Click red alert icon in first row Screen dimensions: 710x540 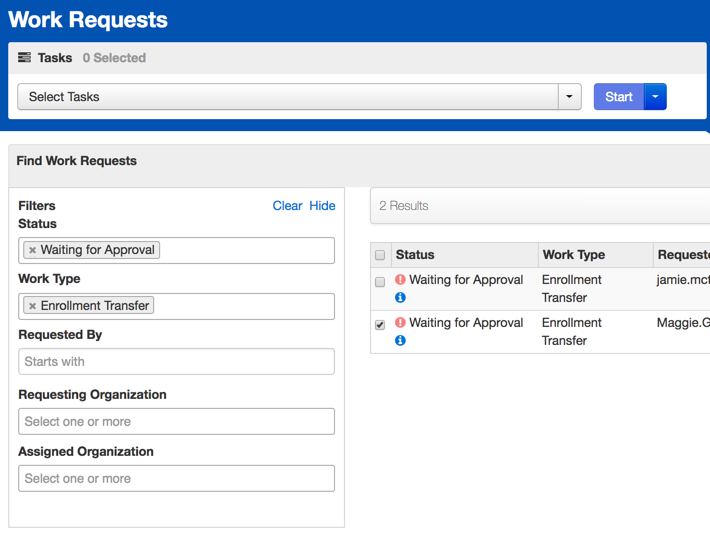[400, 280]
